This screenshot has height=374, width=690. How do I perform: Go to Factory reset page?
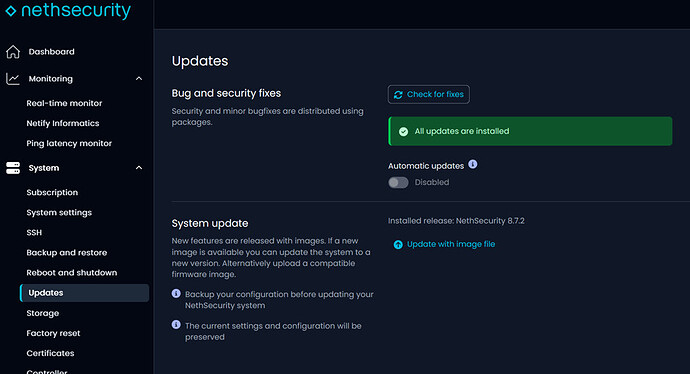click(x=53, y=333)
